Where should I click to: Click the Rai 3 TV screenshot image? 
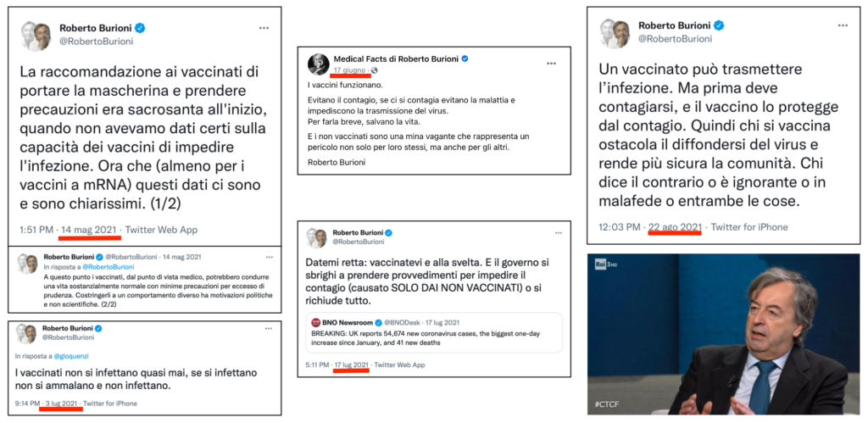tap(724, 334)
